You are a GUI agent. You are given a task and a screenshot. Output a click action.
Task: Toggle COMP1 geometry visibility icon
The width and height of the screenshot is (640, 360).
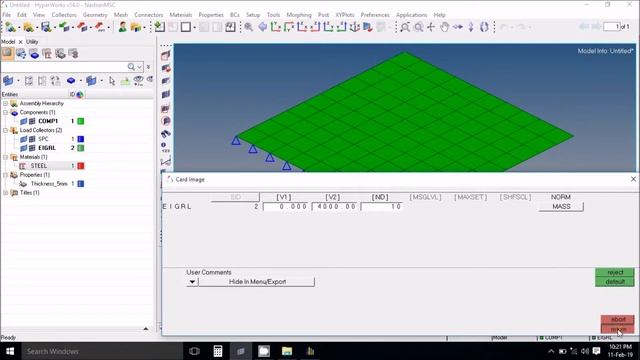click(24, 121)
